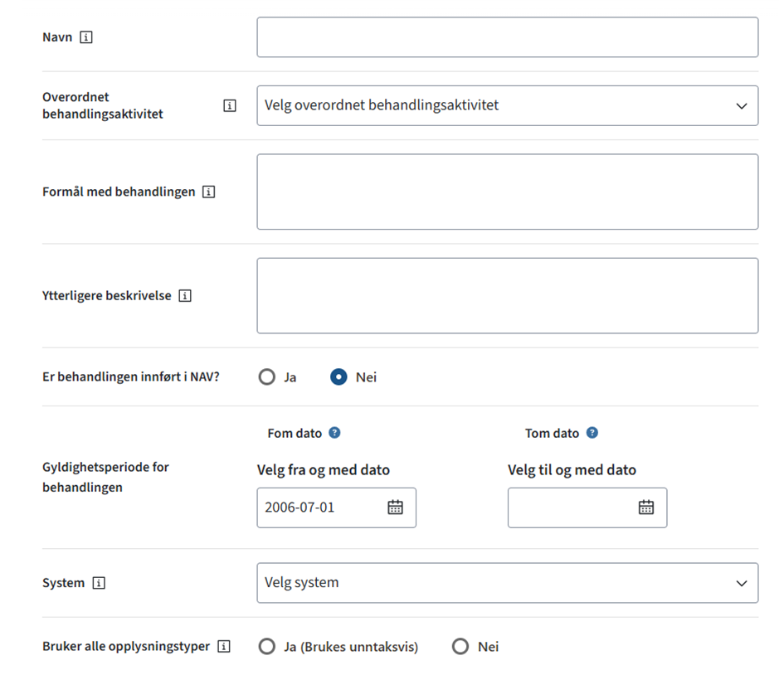Open help icon next to Fom dato
Screen dimensions: 784x675
[334, 433]
